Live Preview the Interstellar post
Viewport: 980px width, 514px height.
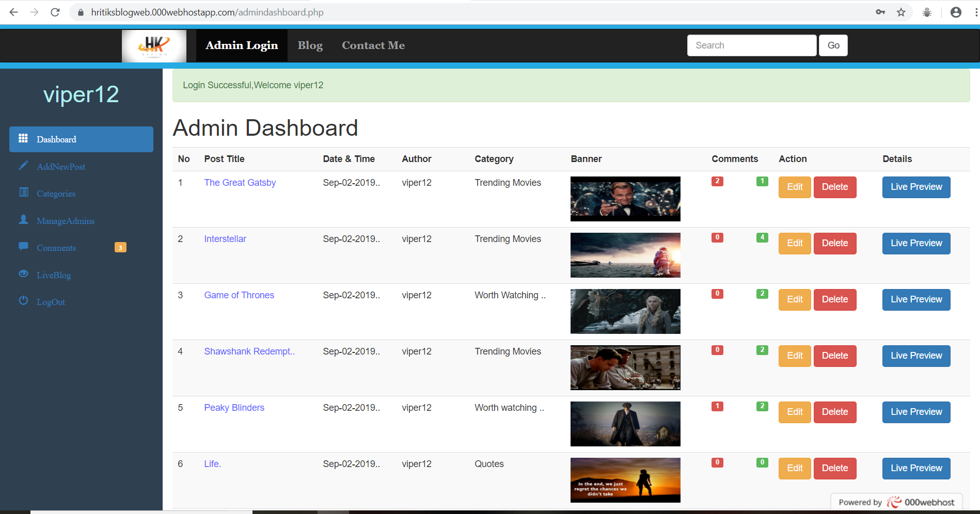click(916, 243)
